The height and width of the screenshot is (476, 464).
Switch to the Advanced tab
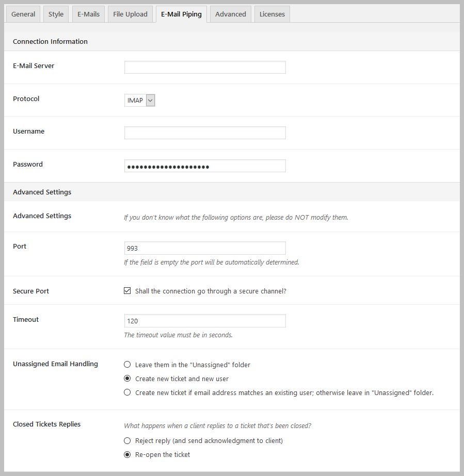point(230,14)
